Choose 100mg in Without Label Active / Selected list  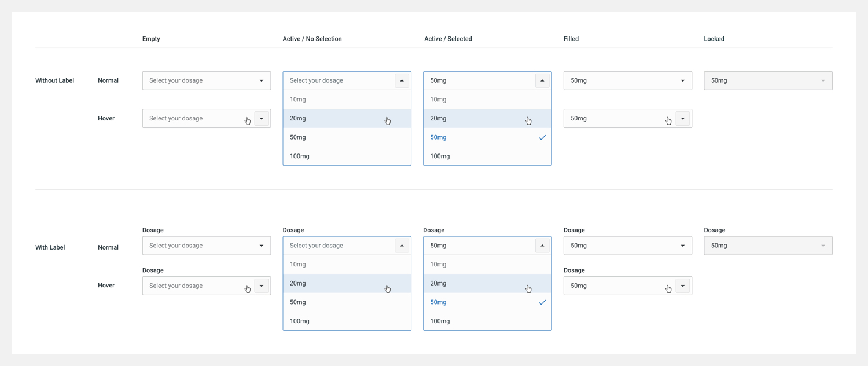[487, 156]
